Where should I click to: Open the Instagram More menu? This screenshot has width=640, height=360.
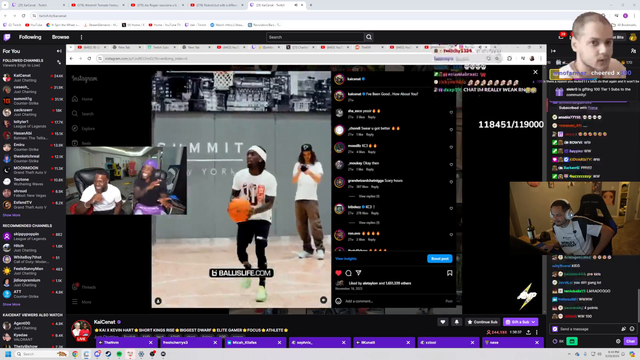82,302
